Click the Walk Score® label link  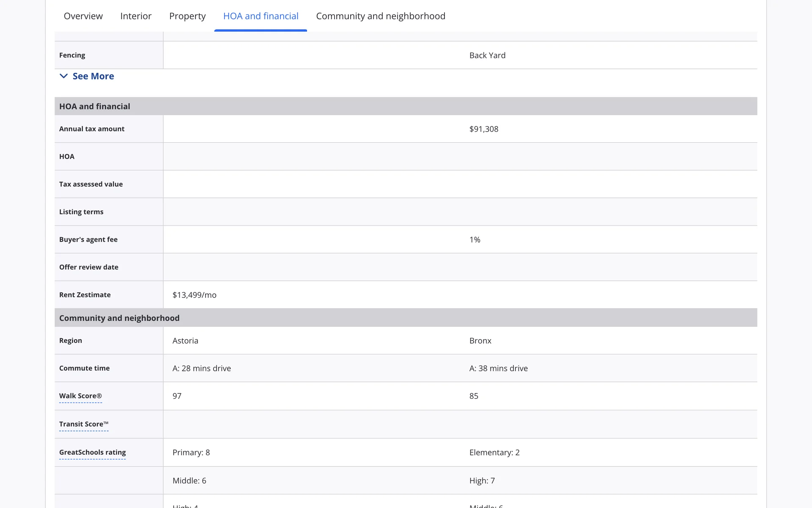pyautogui.click(x=80, y=396)
